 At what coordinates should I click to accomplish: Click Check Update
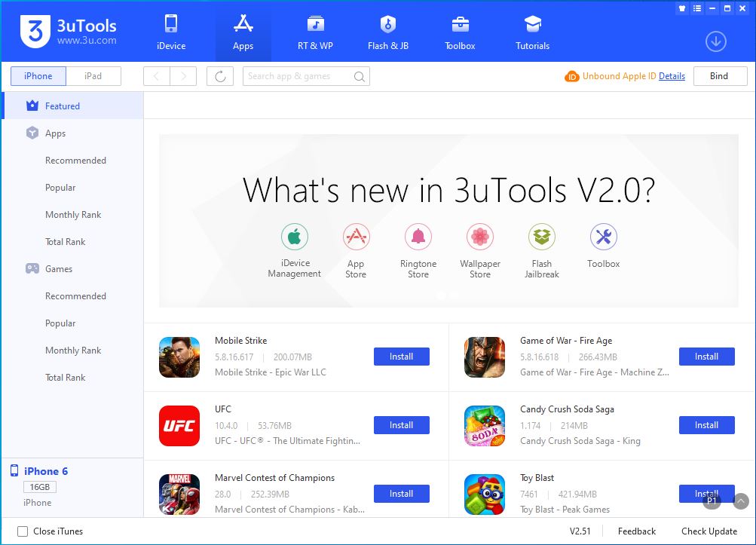(709, 531)
